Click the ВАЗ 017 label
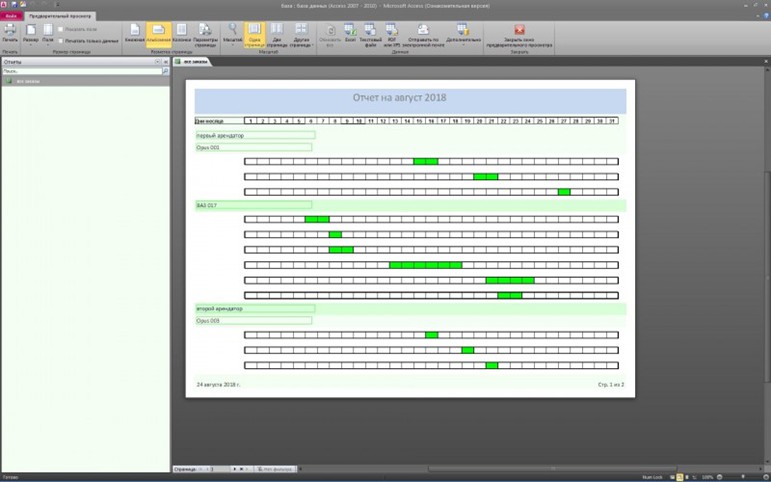 click(x=253, y=205)
